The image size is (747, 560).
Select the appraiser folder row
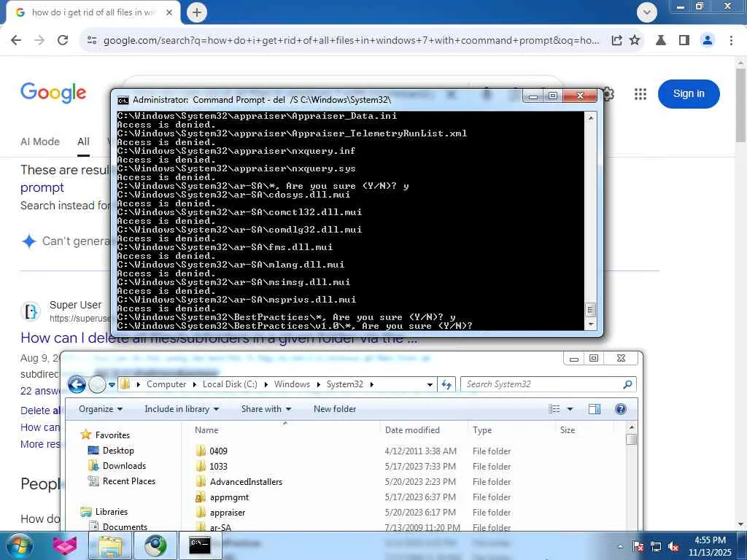pos(352,513)
